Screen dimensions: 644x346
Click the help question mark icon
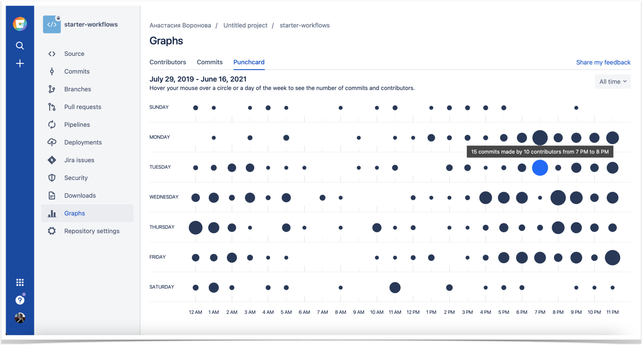(20, 300)
